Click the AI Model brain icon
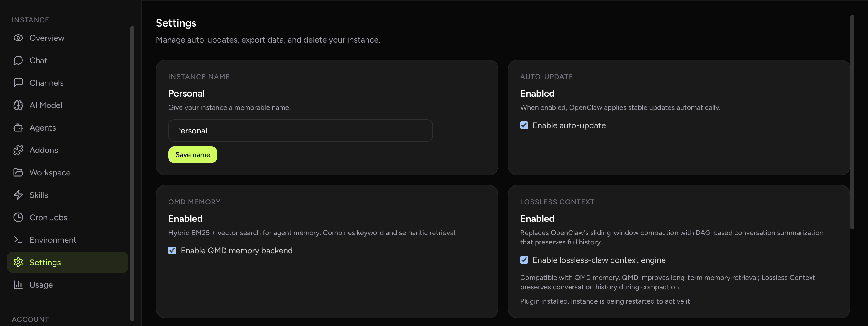 (18, 105)
